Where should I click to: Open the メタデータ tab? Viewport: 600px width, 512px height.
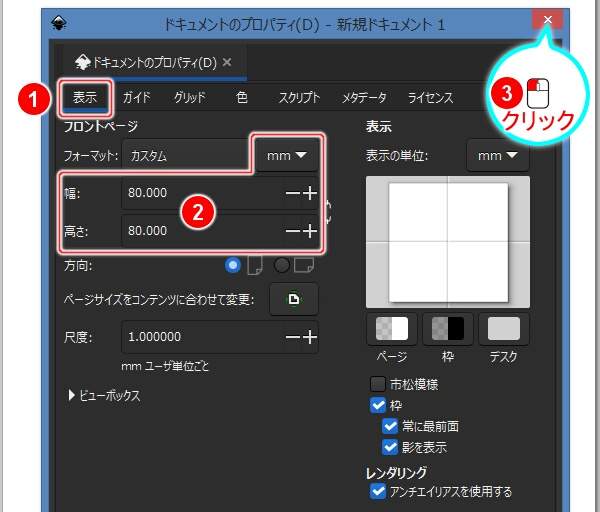pyautogui.click(x=364, y=97)
